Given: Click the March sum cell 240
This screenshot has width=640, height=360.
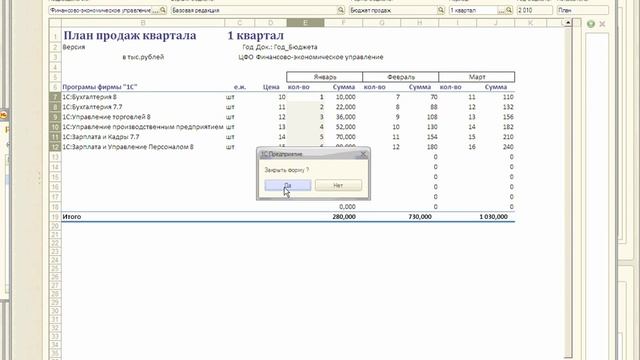Looking at the screenshot, I should tap(508, 147).
